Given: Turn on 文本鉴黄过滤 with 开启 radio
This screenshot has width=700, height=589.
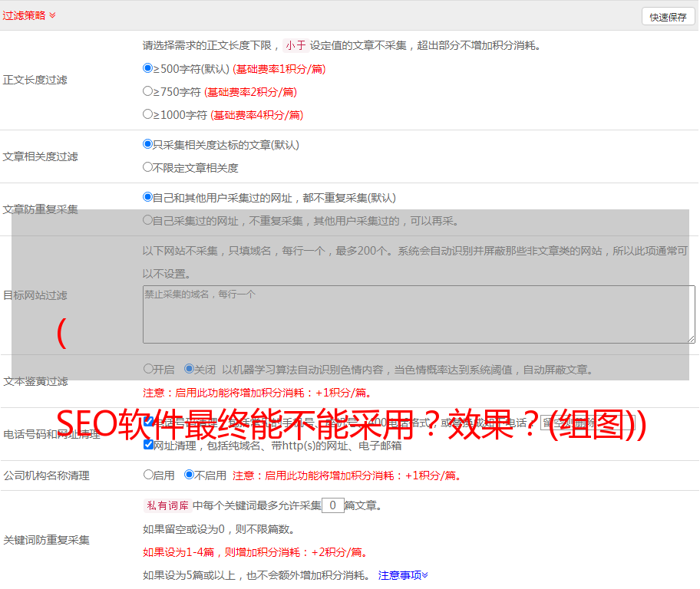Looking at the screenshot, I should tap(148, 369).
